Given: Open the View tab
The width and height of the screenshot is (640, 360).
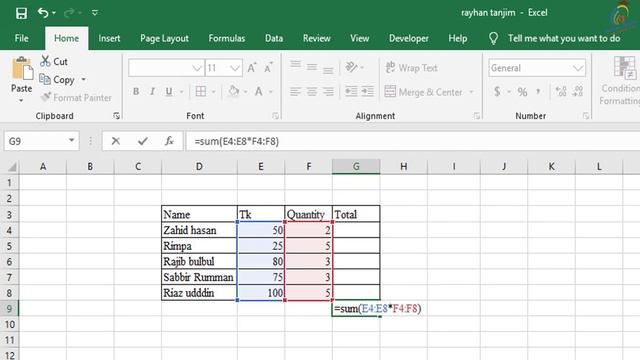Looking at the screenshot, I should tap(359, 38).
